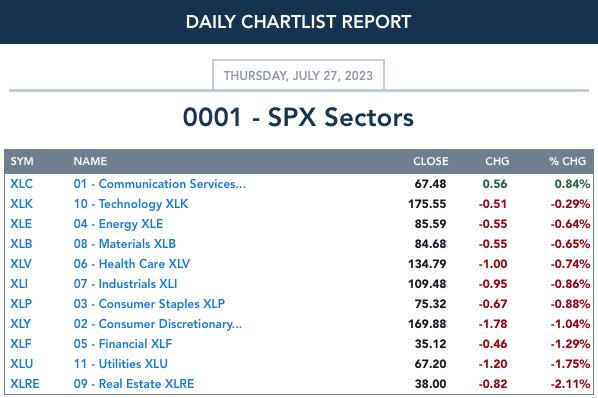Sort by the NAME column header
This screenshot has height=398, width=598.
pyautogui.click(x=90, y=161)
